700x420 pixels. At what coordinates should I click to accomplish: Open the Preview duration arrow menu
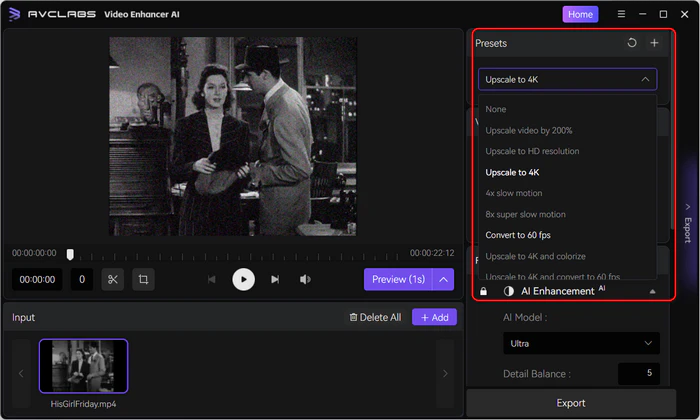click(443, 279)
